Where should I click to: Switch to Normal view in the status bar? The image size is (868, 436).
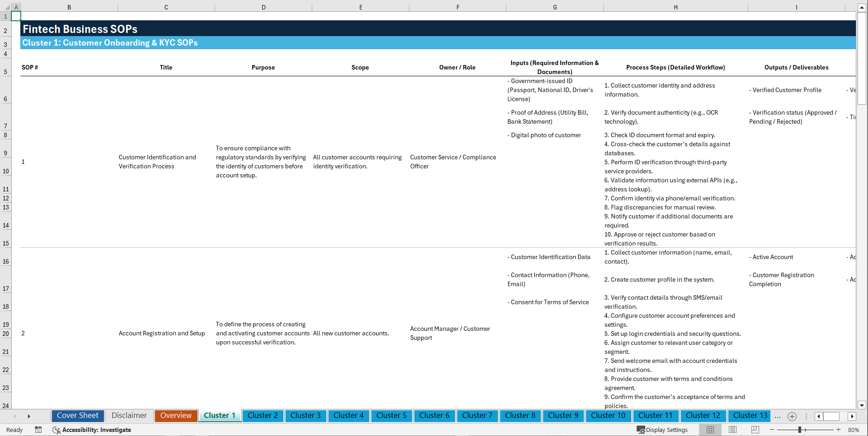[710, 430]
